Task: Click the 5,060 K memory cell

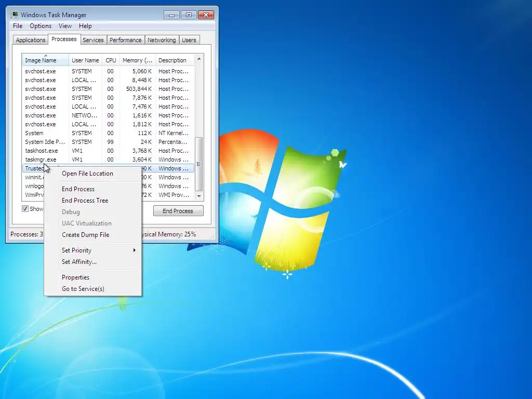Action: [x=142, y=71]
